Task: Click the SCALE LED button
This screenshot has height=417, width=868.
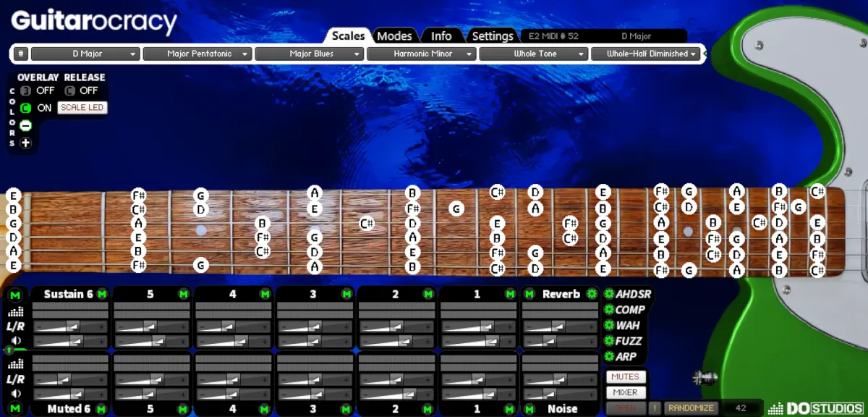Action: pos(82,108)
